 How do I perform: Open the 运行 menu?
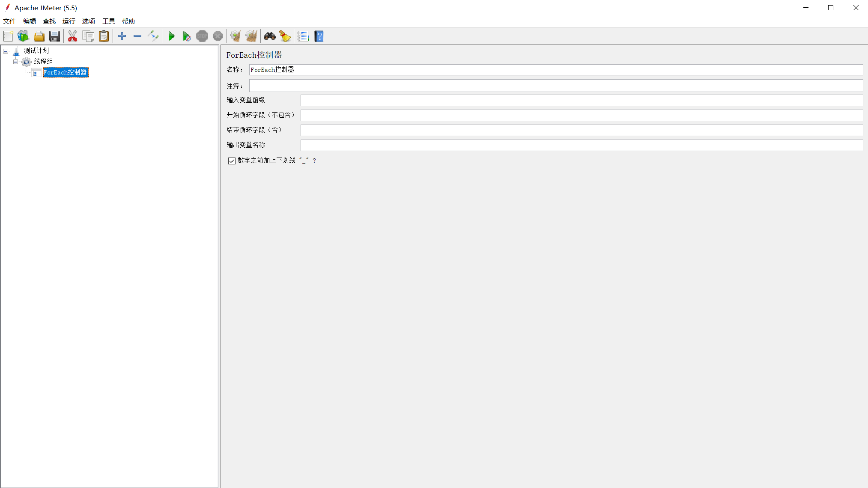tap(69, 21)
